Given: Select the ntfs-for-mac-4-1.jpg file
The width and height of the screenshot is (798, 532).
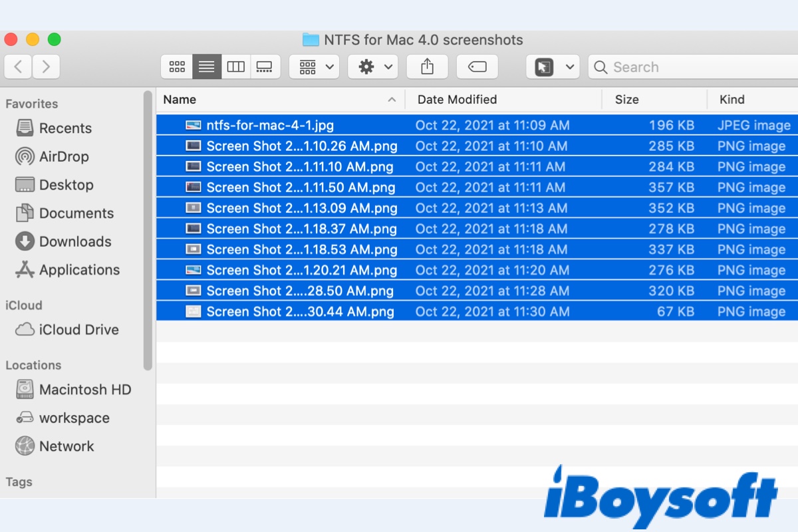Looking at the screenshot, I should click(279, 125).
